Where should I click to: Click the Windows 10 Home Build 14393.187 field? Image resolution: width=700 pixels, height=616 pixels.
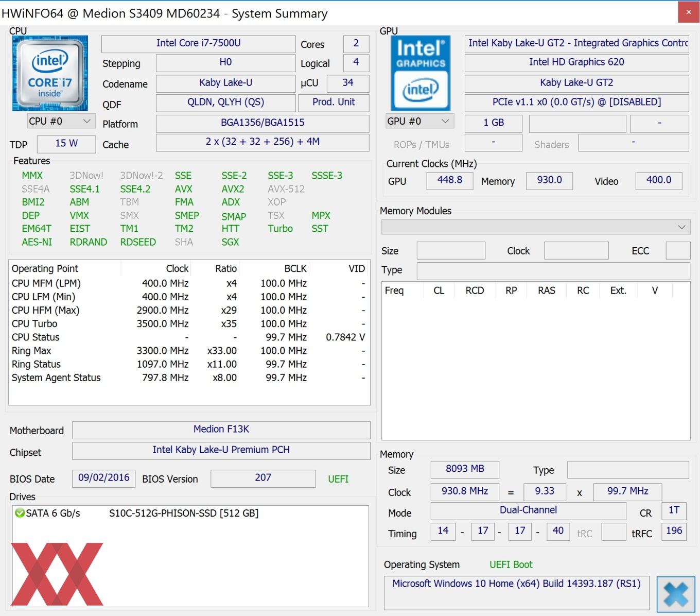tap(516, 593)
